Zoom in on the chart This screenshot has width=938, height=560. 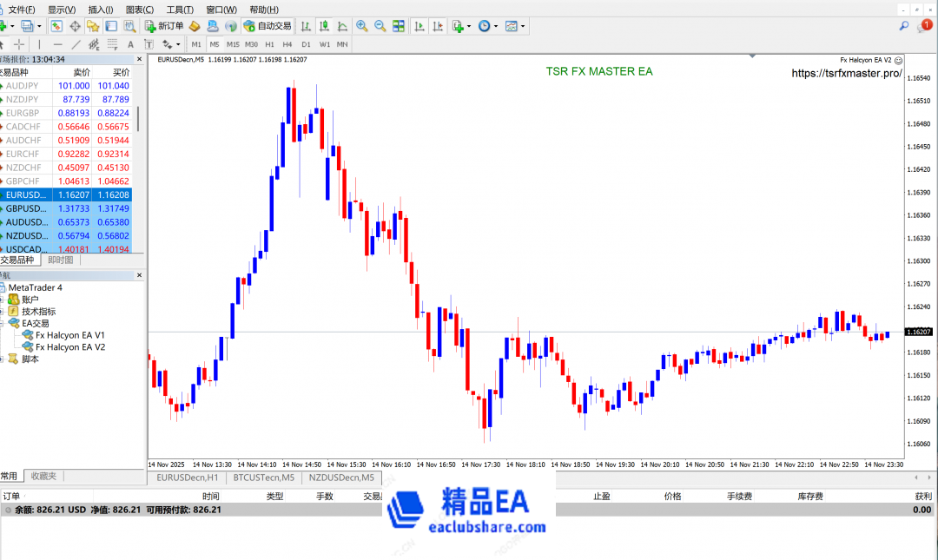pos(361,26)
